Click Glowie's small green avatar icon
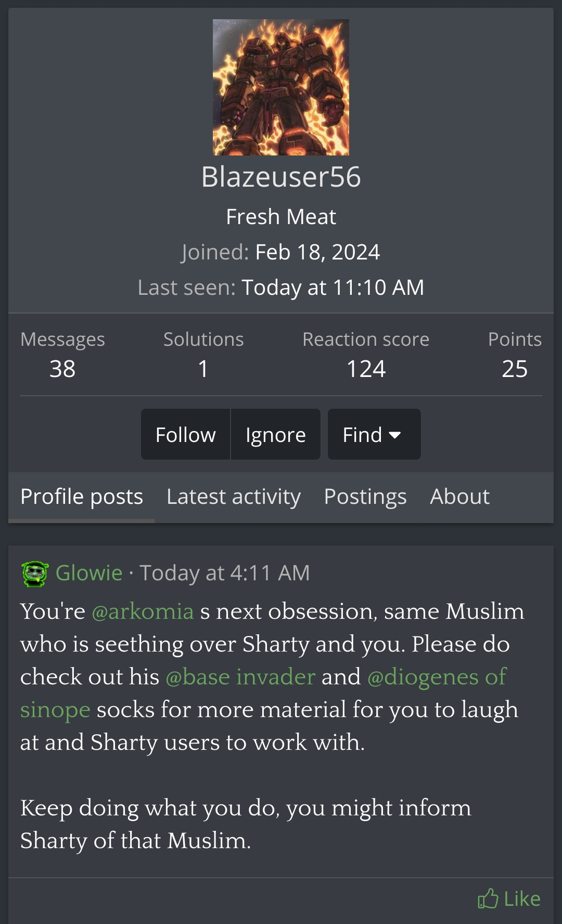Viewport: 562px width, 924px height. (35, 574)
